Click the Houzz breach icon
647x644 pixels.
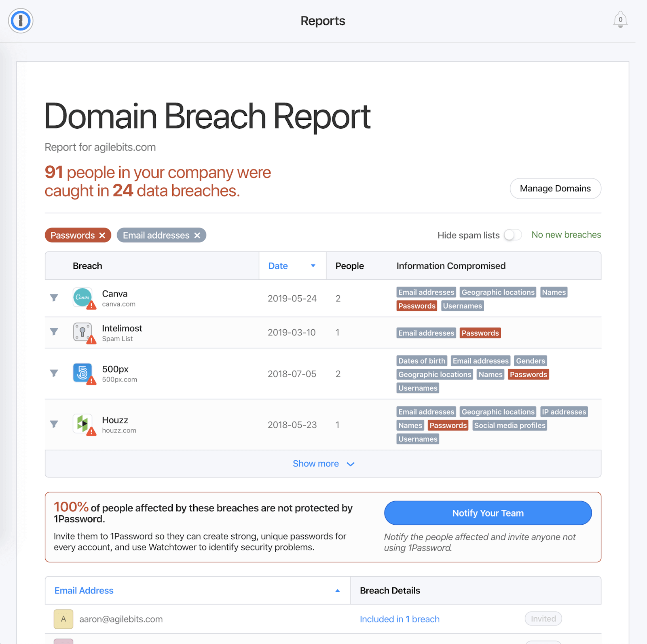point(83,424)
